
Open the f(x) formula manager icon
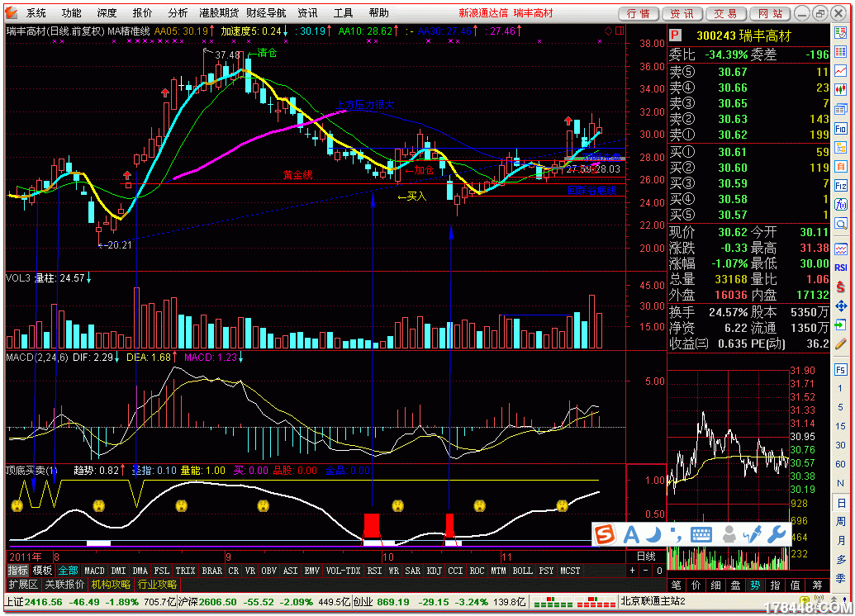point(840,205)
